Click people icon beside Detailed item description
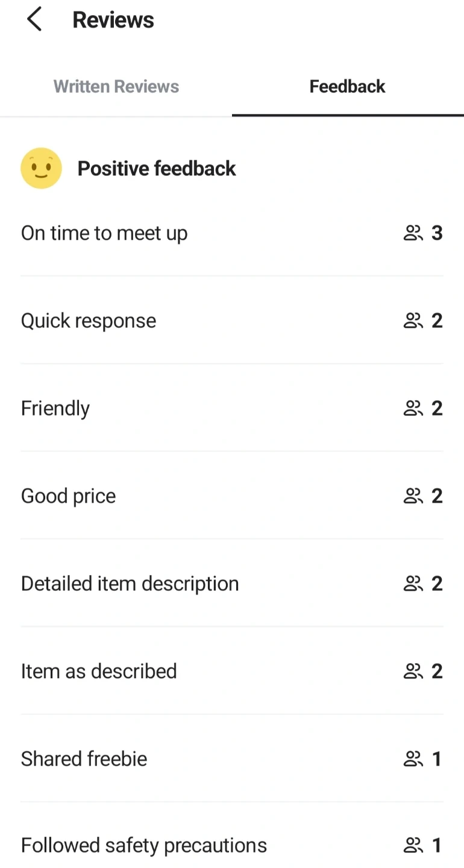Viewport: 464px width, 868px height. point(413,583)
